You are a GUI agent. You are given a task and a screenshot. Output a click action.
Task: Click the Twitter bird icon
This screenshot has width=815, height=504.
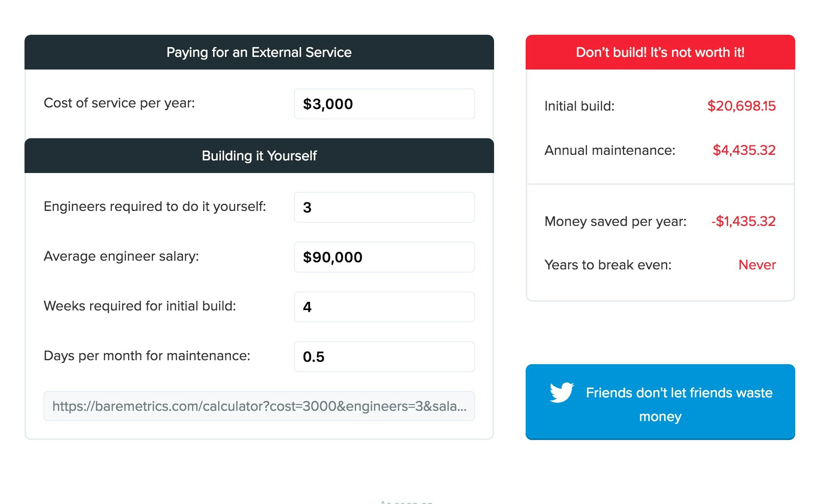(562, 392)
